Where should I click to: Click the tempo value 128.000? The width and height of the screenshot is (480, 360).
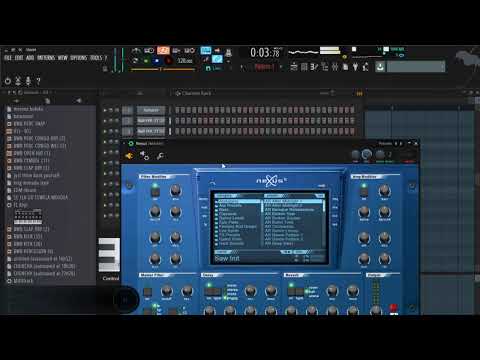185,61
